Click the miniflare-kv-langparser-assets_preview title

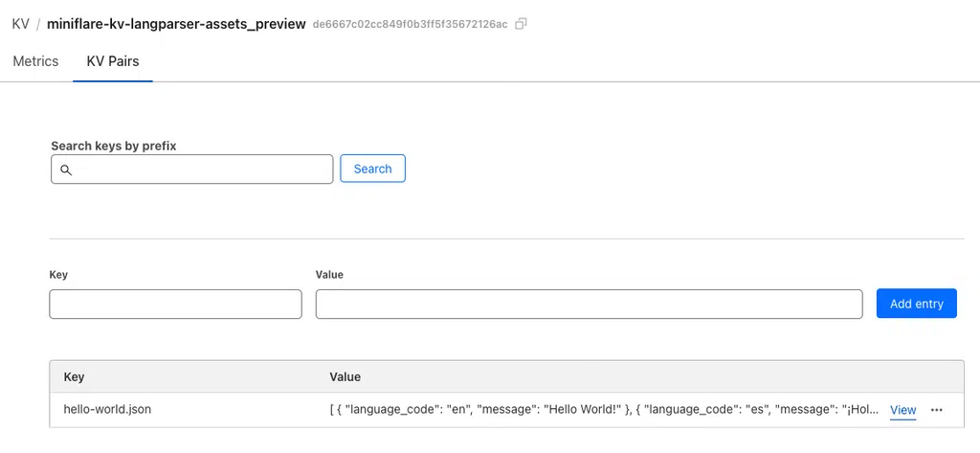[176, 23]
